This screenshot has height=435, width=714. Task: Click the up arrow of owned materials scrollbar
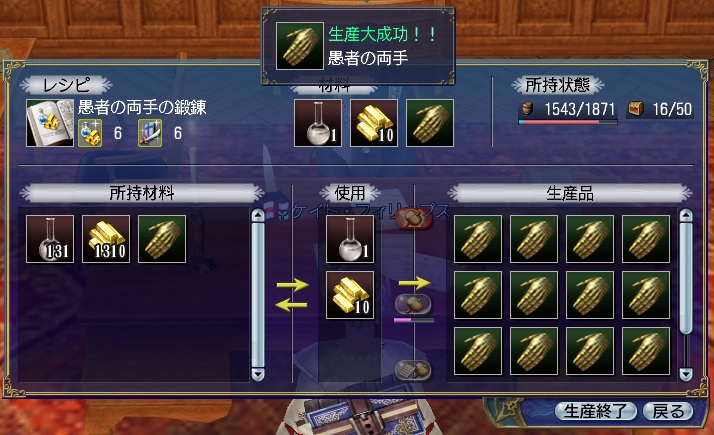tap(258, 215)
